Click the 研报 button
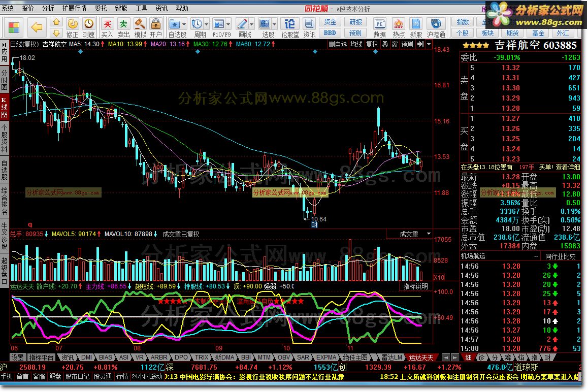The height and width of the screenshot is (392, 588). pos(355,22)
